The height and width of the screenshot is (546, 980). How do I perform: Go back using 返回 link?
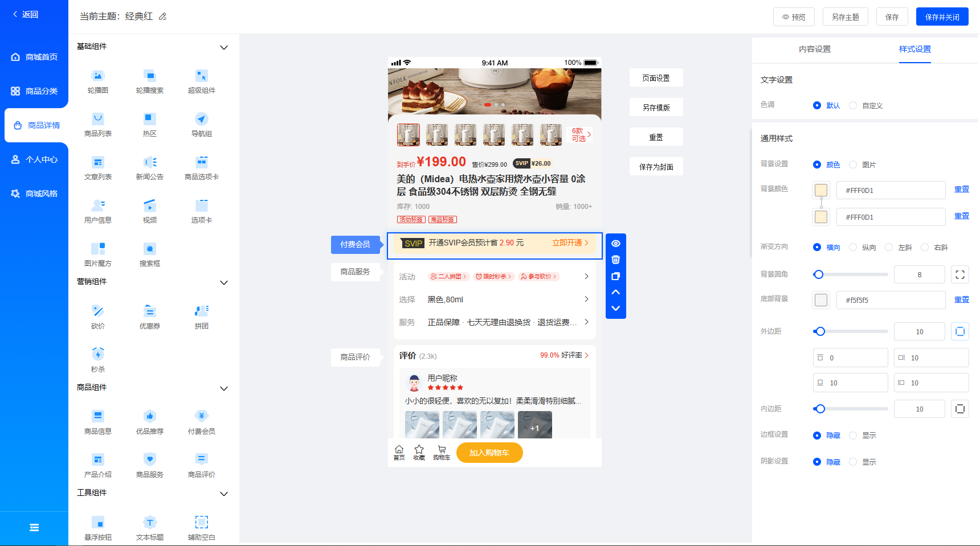(26, 14)
